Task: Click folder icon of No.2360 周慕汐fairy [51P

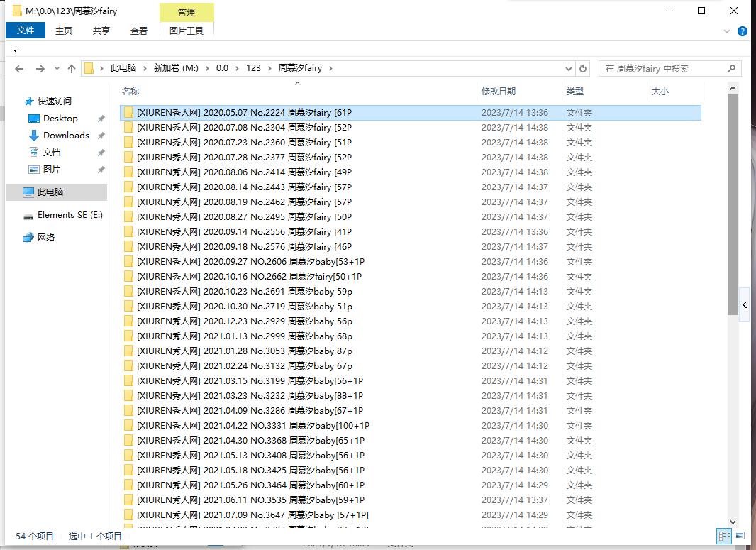Action: point(128,143)
